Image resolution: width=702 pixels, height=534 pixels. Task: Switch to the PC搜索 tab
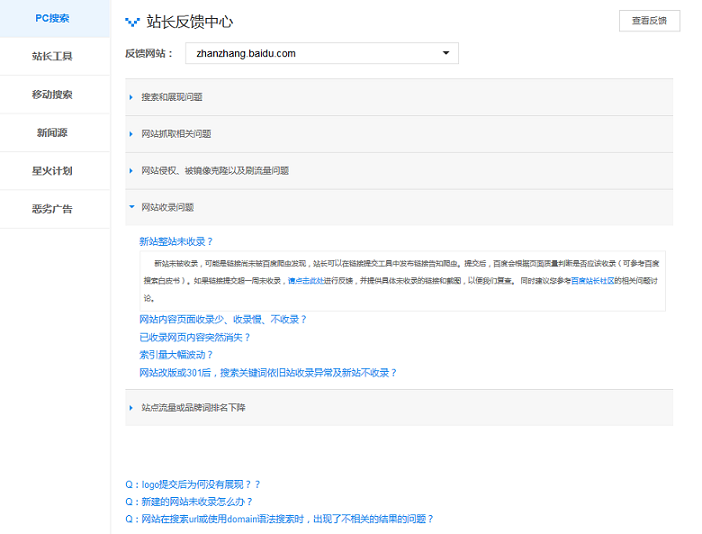52,18
